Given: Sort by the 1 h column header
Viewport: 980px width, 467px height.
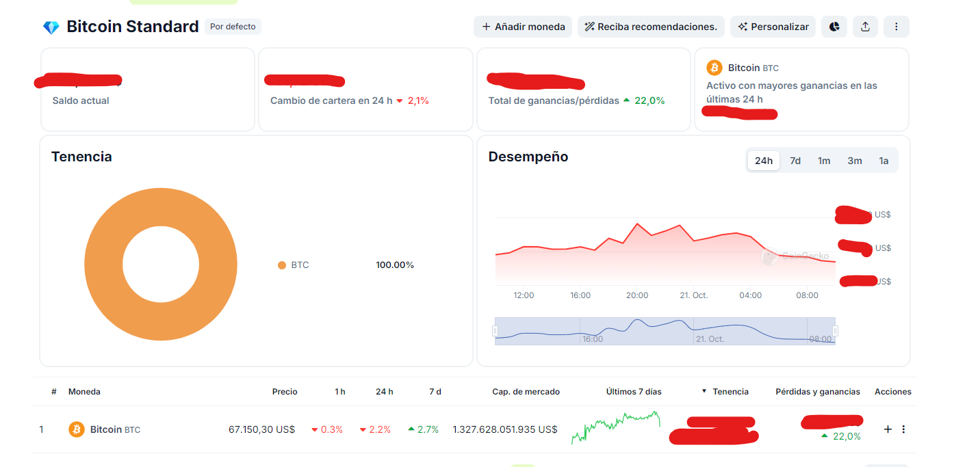Looking at the screenshot, I should [340, 392].
